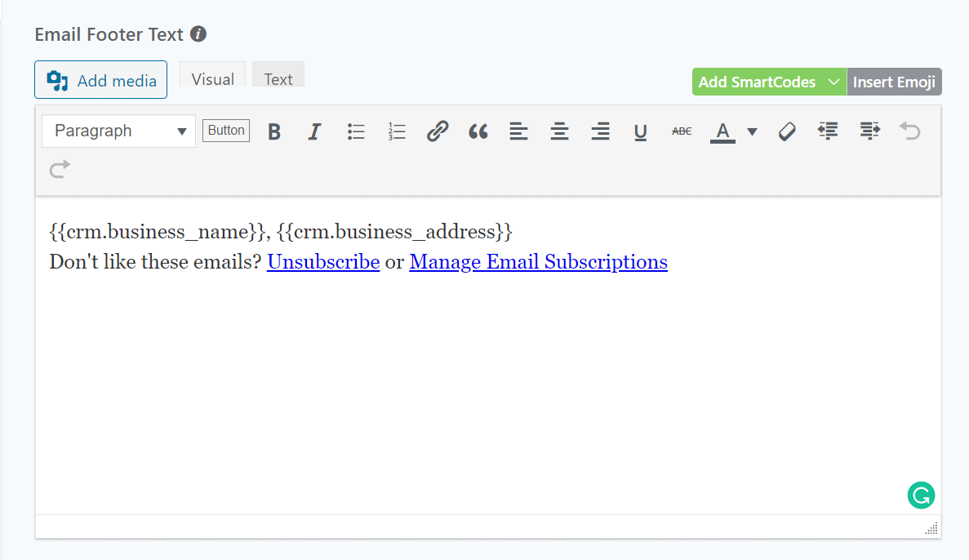
Task: Increase the paragraph indent
Action: pos(869,131)
